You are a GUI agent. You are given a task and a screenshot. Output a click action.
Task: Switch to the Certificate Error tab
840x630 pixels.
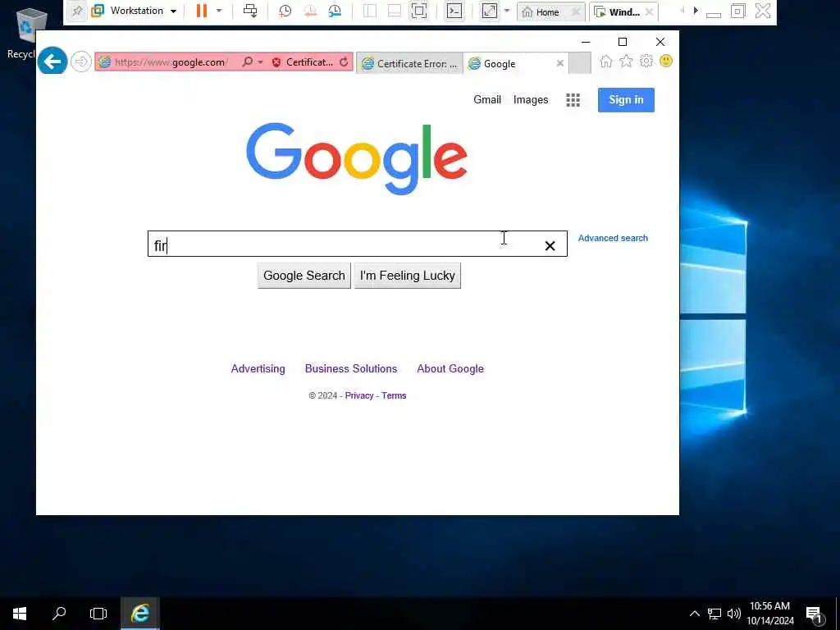point(409,63)
